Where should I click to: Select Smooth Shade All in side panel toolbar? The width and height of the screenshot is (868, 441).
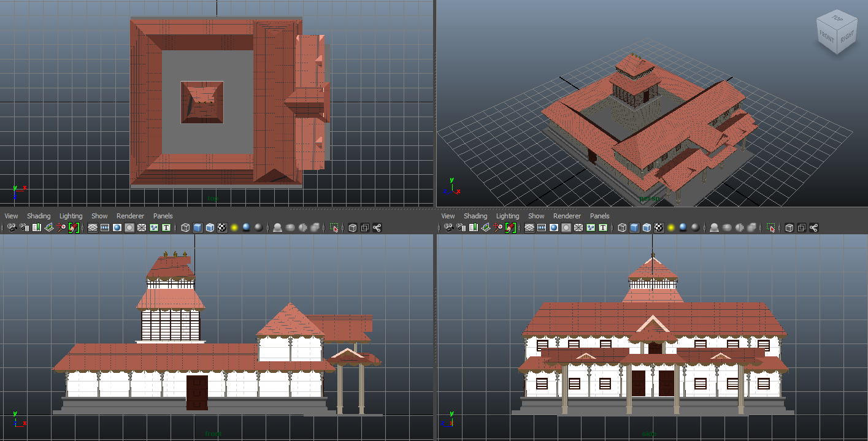tap(634, 228)
